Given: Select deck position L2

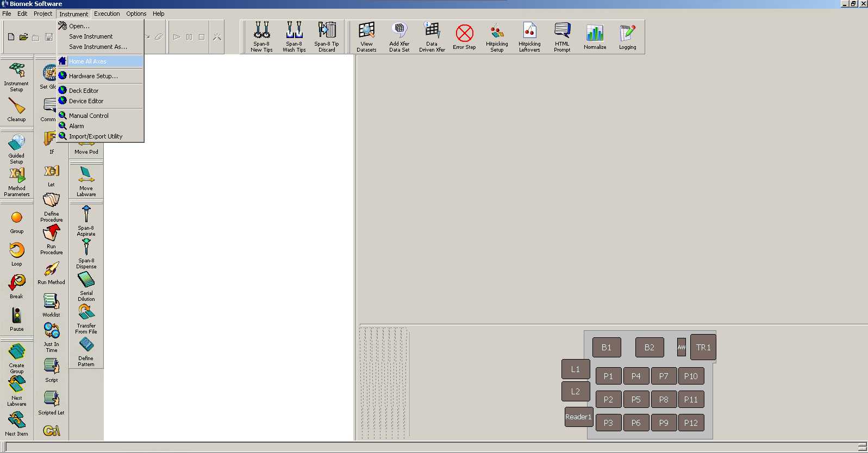Looking at the screenshot, I should [x=575, y=392].
